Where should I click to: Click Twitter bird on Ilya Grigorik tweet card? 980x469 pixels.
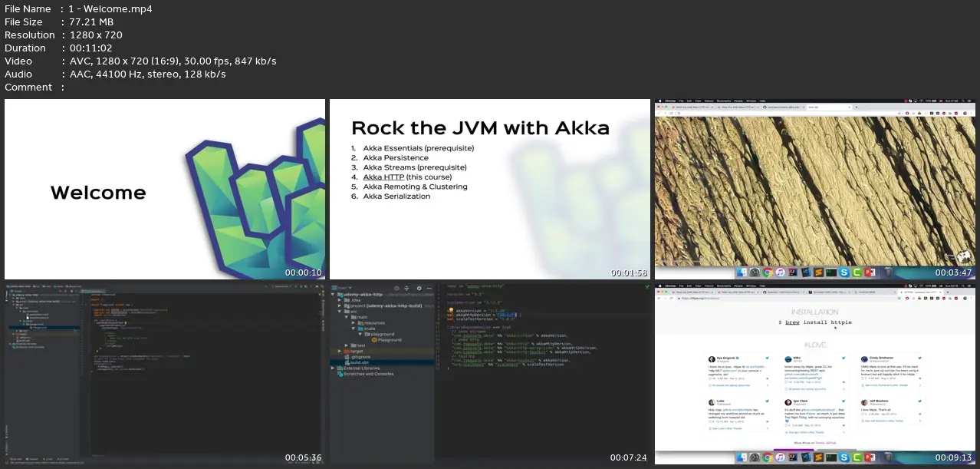[767, 358]
